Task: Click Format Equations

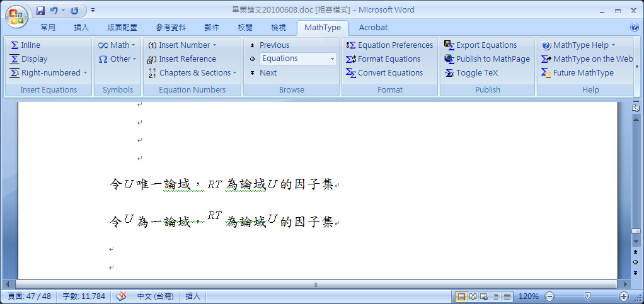Action: pos(383,59)
